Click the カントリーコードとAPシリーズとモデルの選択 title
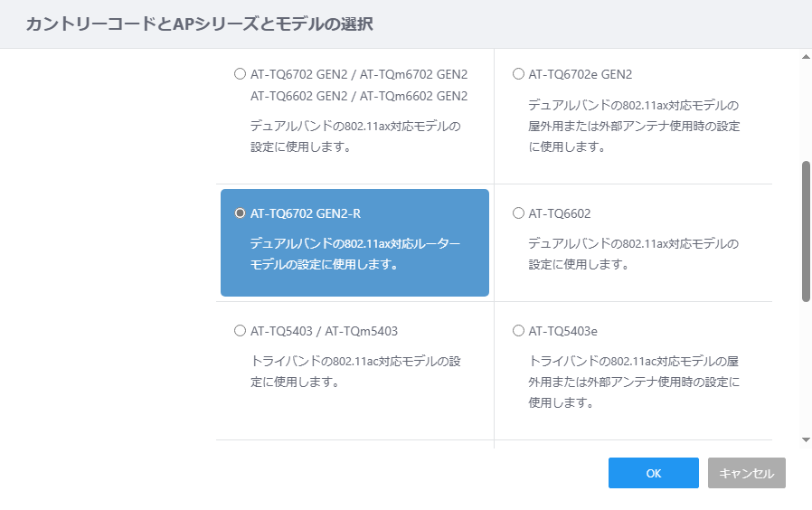The height and width of the screenshot is (510, 812). click(199, 24)
